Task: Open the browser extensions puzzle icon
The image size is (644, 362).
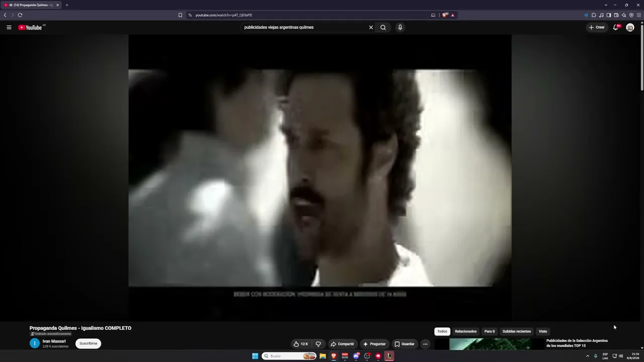Action: [594, 15]
